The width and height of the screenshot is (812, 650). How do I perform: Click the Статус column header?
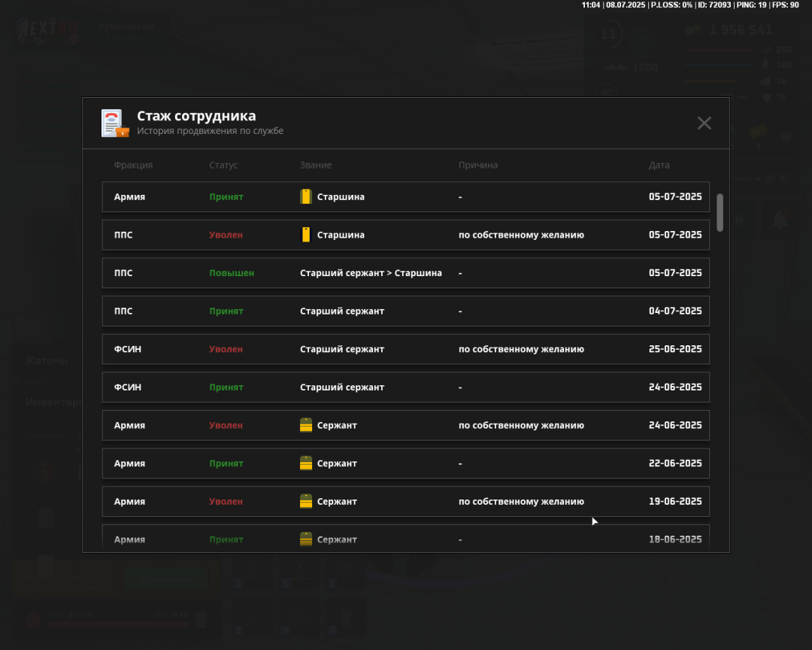point(223,165)
